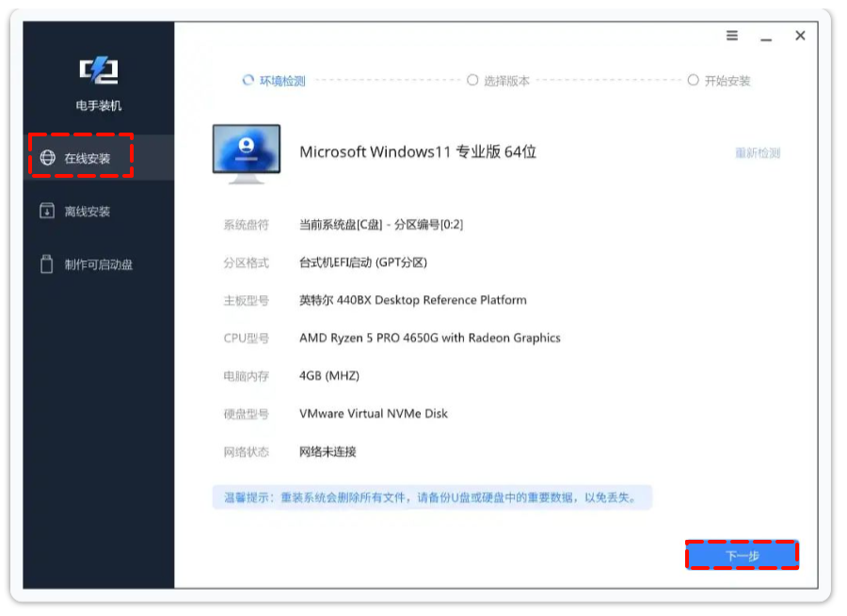
Task: Click the 系统盘符 label
Action: (247, 225)
